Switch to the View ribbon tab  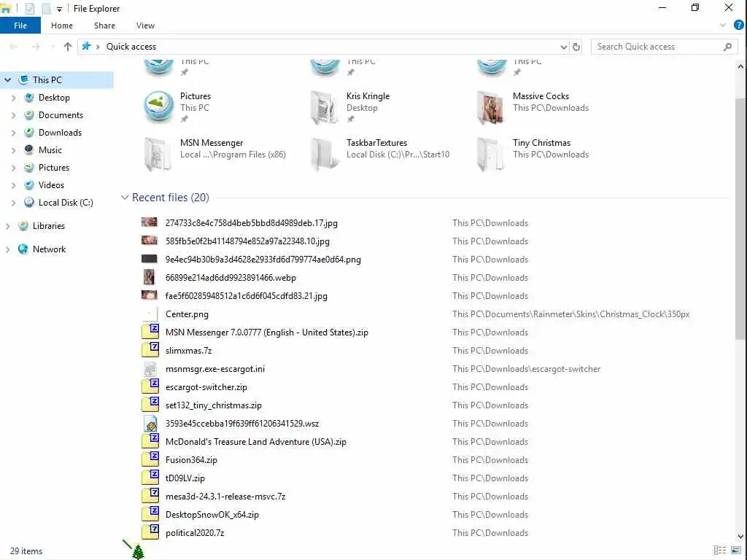145,26
